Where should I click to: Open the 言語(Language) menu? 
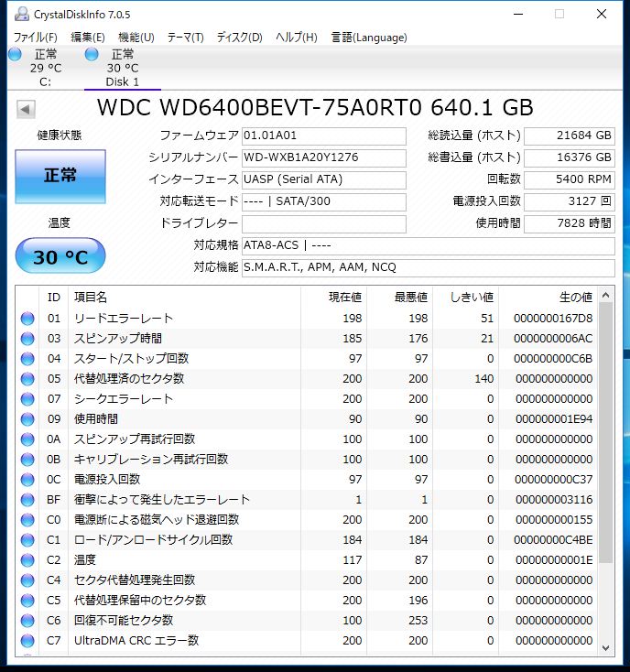(369, 38)
